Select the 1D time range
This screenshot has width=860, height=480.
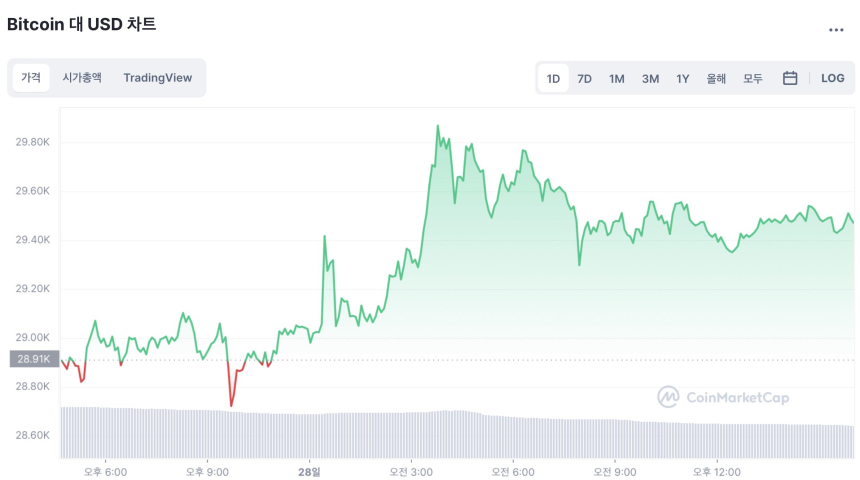click(553, 78)
